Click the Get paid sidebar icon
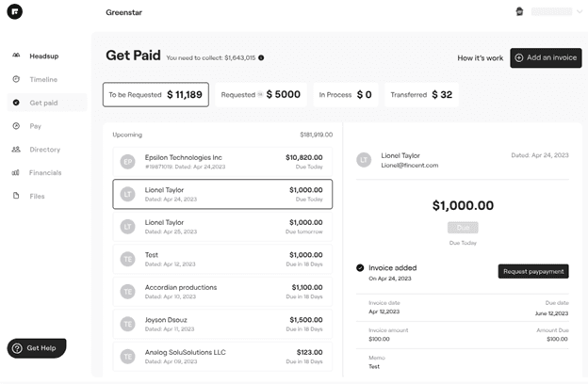This screenshot has width=588, height=384. click(x=16, y=103)
